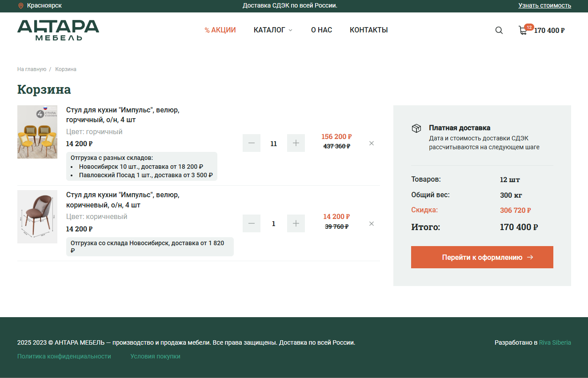Image resolution: width=588 pixels, height=378 pixels.
Task: Open Политика конфиденциальности in the footer
Action: [64, 356]
